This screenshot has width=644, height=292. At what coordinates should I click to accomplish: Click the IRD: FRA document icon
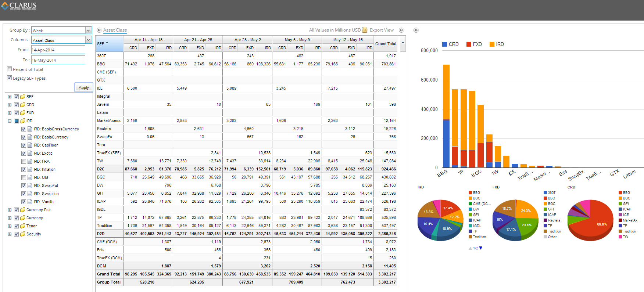coord(30,161)
